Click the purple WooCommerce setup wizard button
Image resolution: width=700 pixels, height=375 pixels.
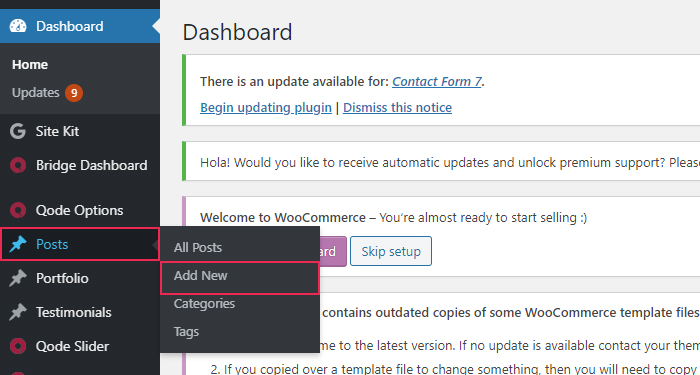(x=333, y=251)
